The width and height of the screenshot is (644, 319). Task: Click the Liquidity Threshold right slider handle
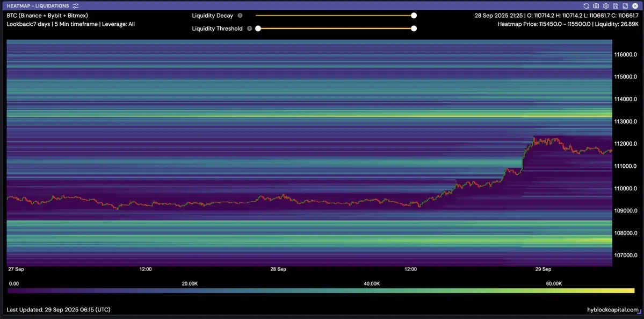pyautogui.click(x=414, y=29)
